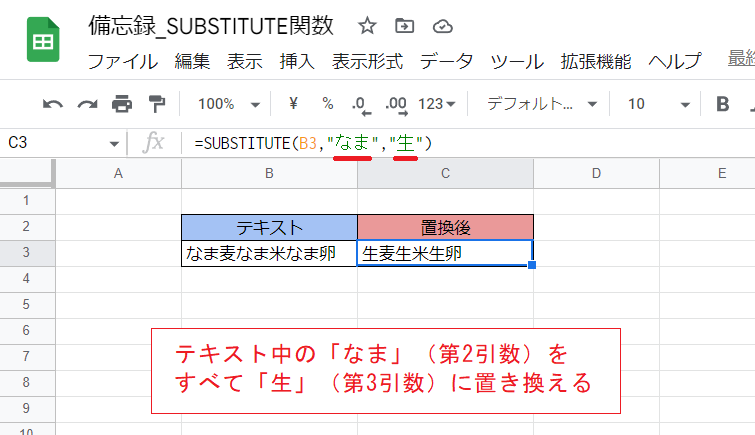The image size is (755, 435).
Task: Click the redo arrow
Action: coord(88,104)
